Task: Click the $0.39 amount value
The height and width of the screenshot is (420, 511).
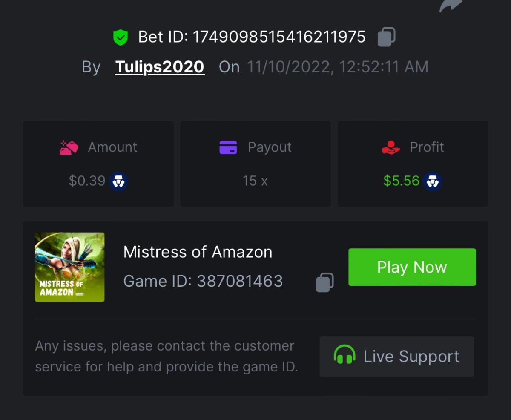Action: pyautogui.click(x=87, y=181)
